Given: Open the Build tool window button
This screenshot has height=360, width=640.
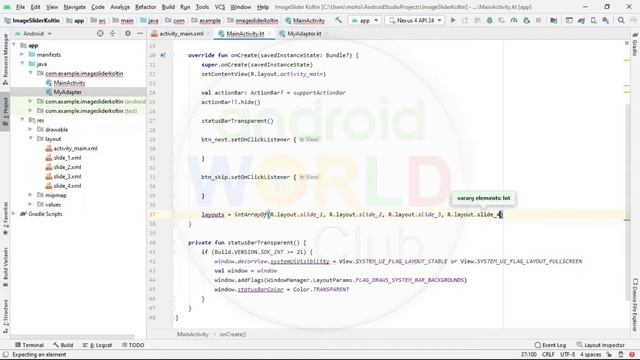Looking at the screenshot, I should 63,345.
